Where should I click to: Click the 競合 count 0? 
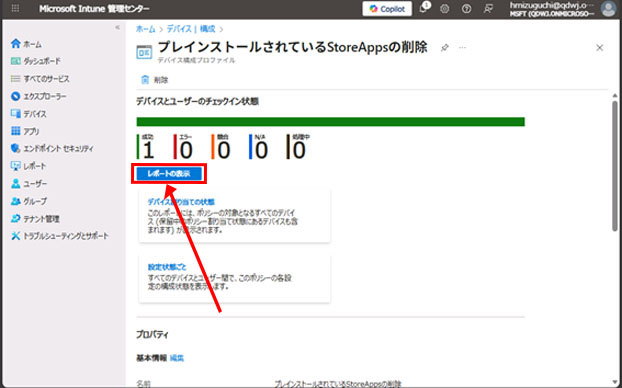[224, 151]
